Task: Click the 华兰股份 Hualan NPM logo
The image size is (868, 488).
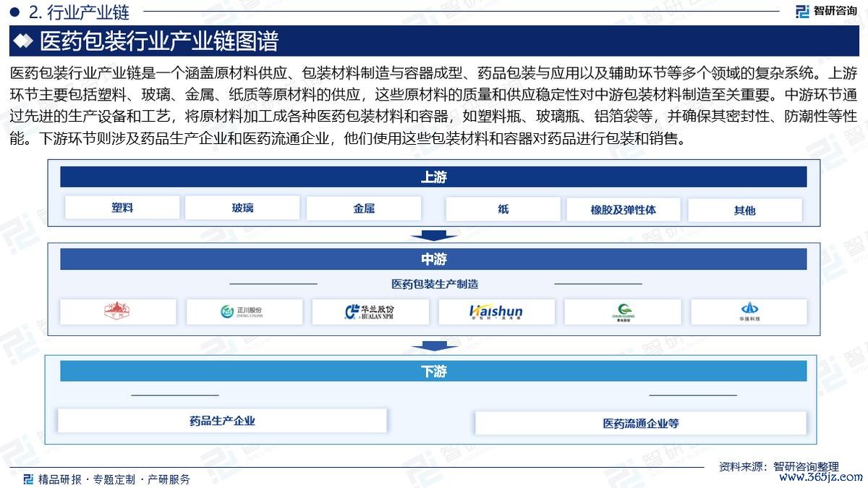Action: point(370,311)
